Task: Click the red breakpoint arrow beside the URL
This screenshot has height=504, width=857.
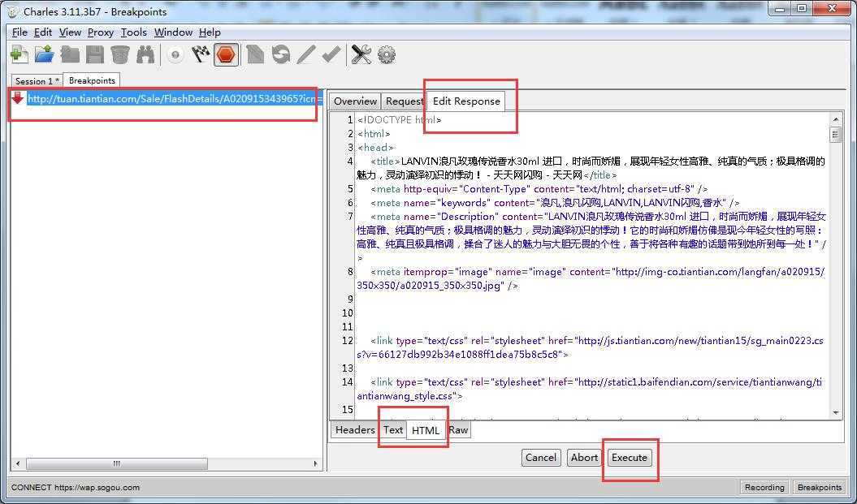Action: pyautogui.click(x=18, y=98)
